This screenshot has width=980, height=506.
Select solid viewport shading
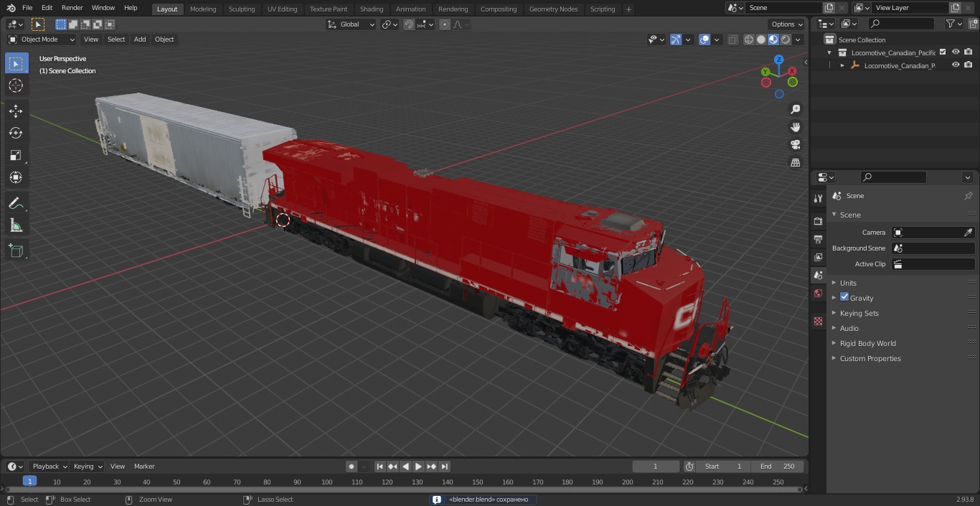tap(761, 39)
